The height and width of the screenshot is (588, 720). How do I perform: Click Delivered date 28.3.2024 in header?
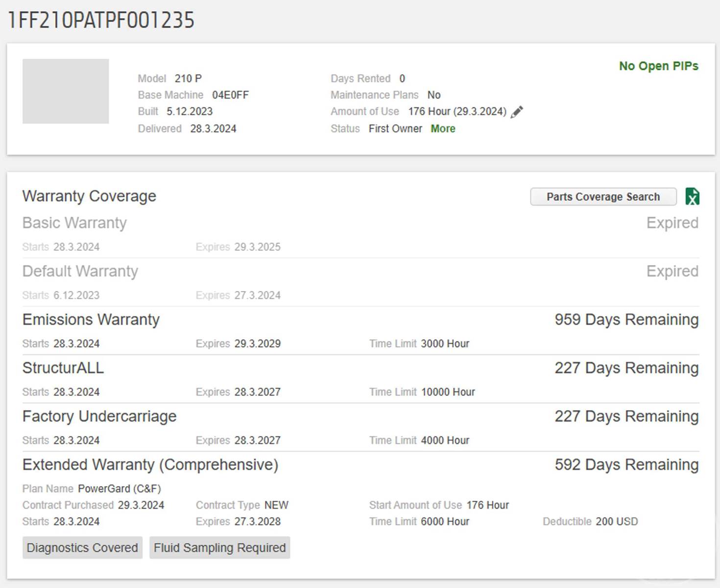coord(213,128)
